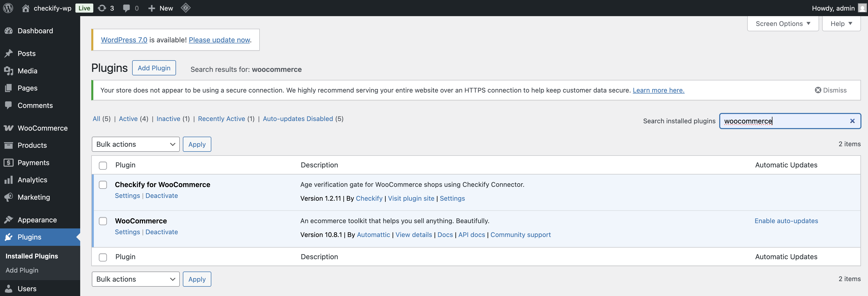
Task: Focus the Search installed plugins field
Action: [x=790, y=121]
